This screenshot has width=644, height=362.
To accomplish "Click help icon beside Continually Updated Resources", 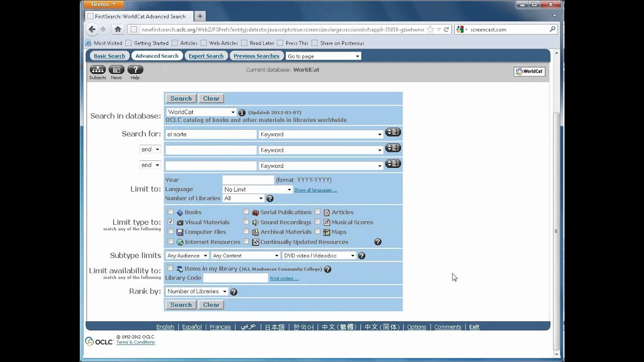I will point(378,242).
